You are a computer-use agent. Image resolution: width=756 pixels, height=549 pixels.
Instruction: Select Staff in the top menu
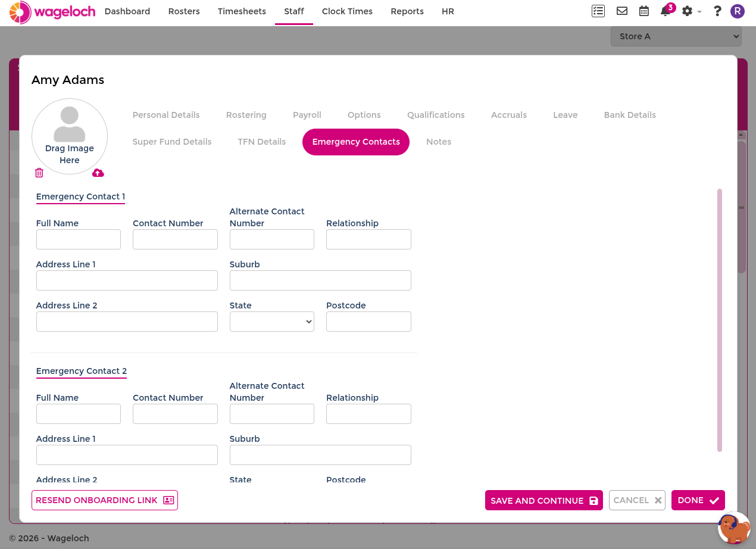294,11
